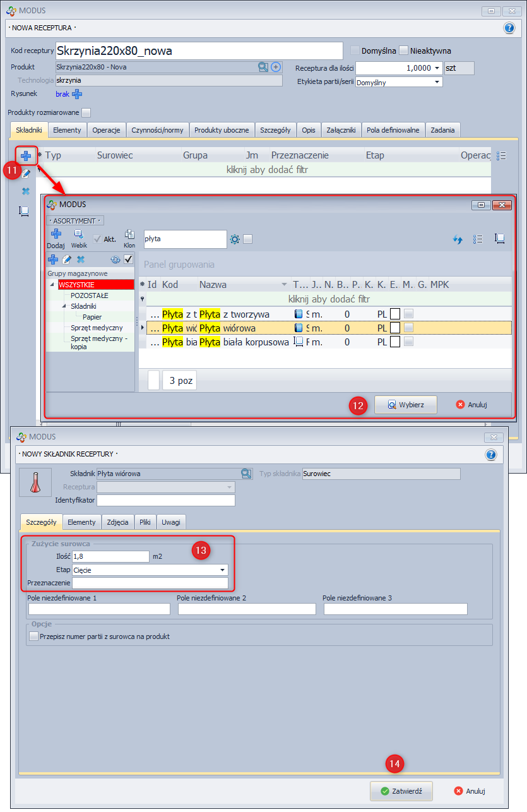Click the round plus icon beside Produkt field

point(276,67)
